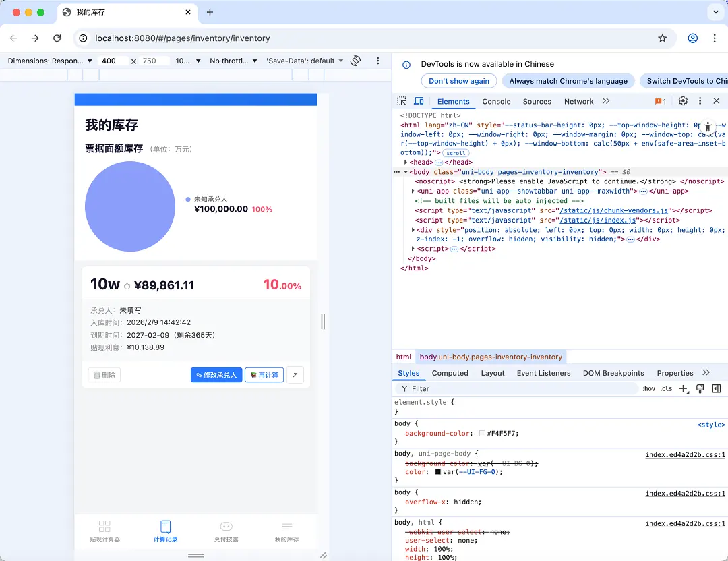Activate the inspect element picker icon
Screen dimensions: 728x561
[402, 101]
